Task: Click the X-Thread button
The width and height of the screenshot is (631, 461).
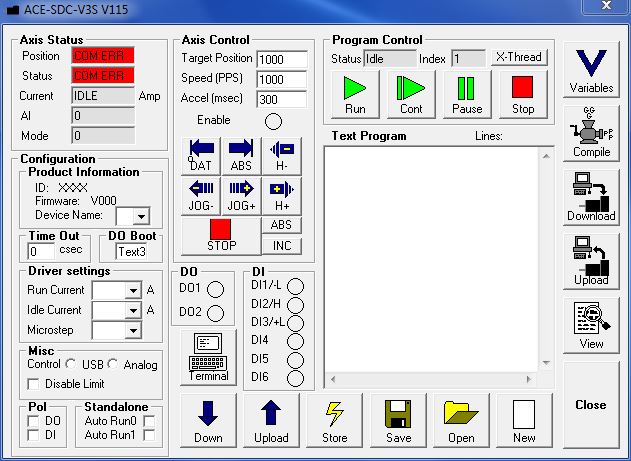Action: coord(518,57)
